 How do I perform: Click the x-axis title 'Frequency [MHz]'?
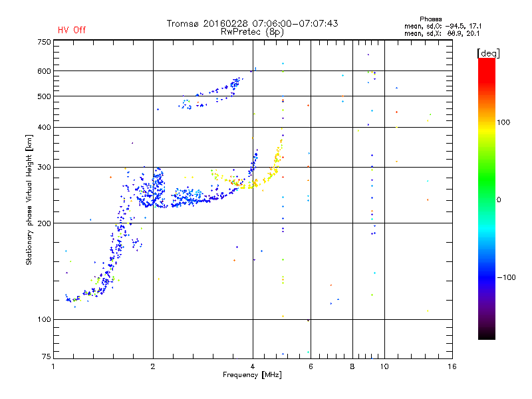pos(252,375)
